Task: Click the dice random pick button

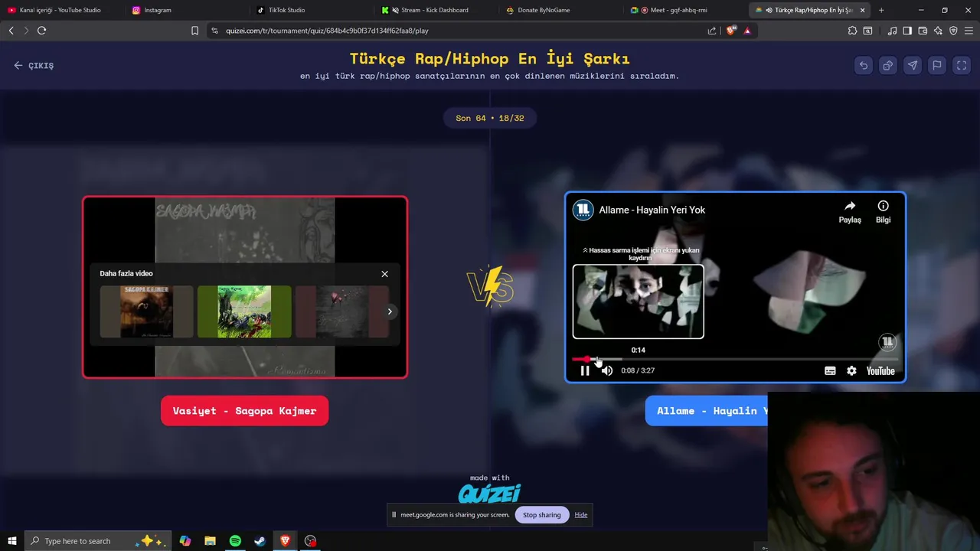Action: point(888,66)
